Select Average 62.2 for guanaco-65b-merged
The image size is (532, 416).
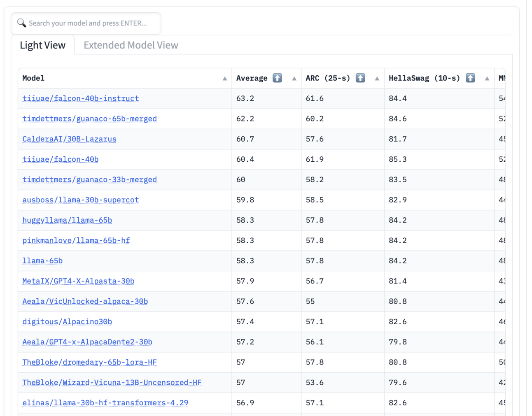(245, 119)
